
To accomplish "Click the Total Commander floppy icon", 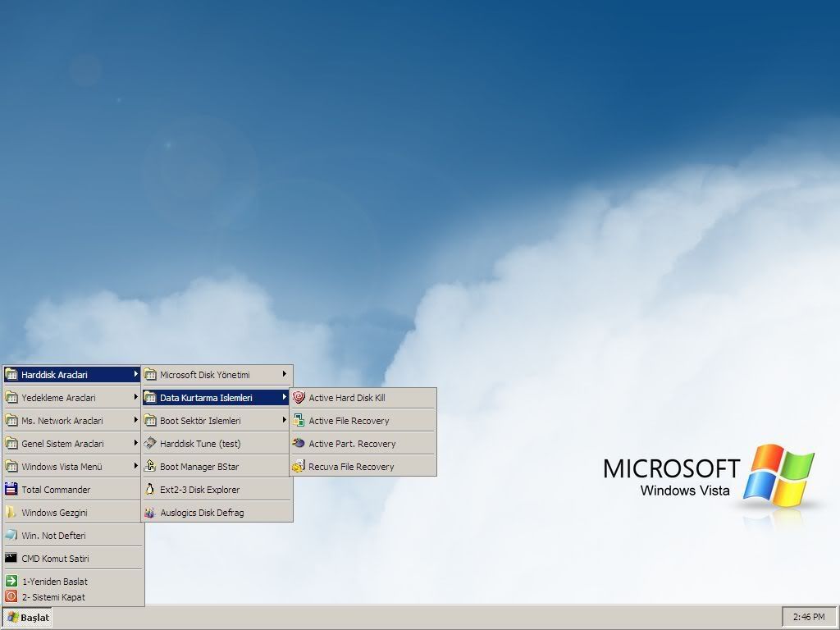I will (x=11, y=489).
